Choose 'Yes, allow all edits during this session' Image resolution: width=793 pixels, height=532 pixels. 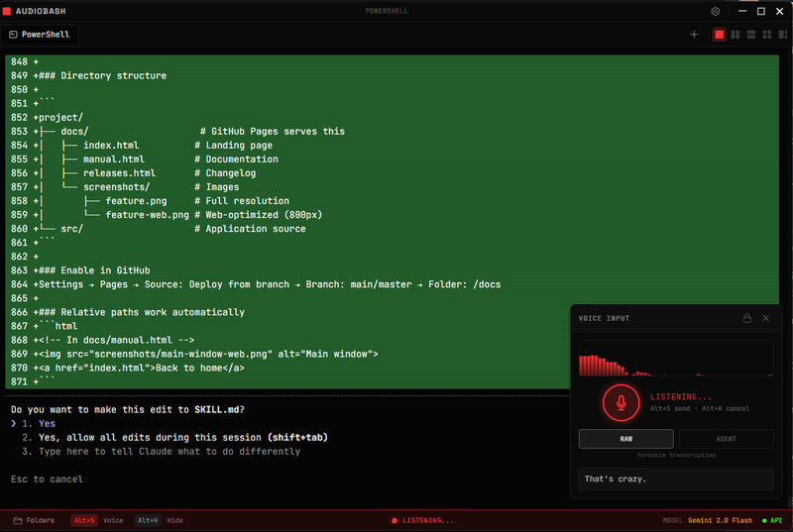tap(182, 437)
